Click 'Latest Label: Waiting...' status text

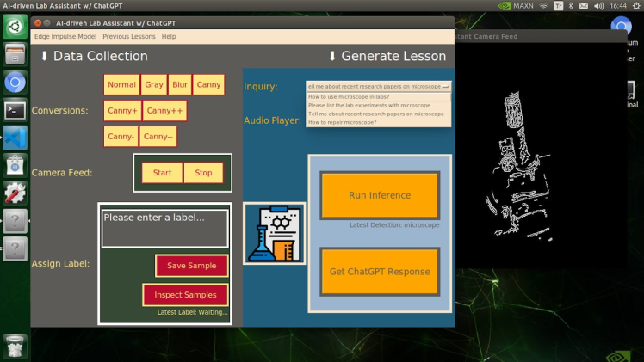pos(192,312)
